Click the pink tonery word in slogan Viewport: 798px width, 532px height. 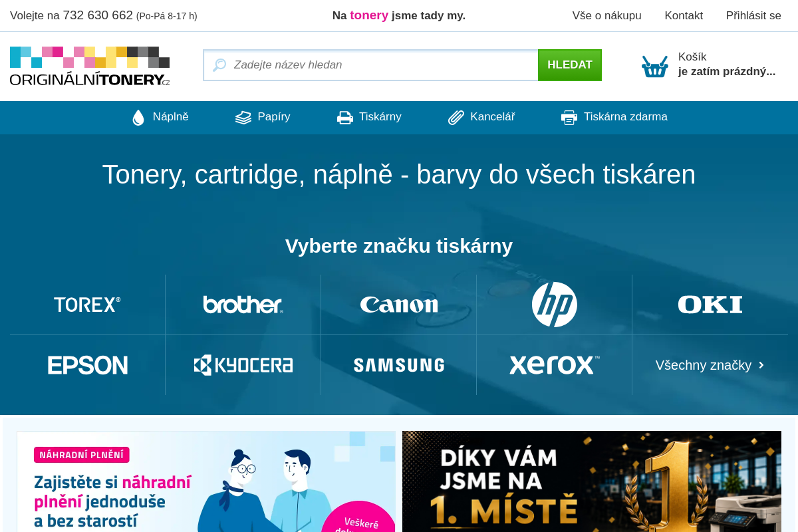coord(369,15)
